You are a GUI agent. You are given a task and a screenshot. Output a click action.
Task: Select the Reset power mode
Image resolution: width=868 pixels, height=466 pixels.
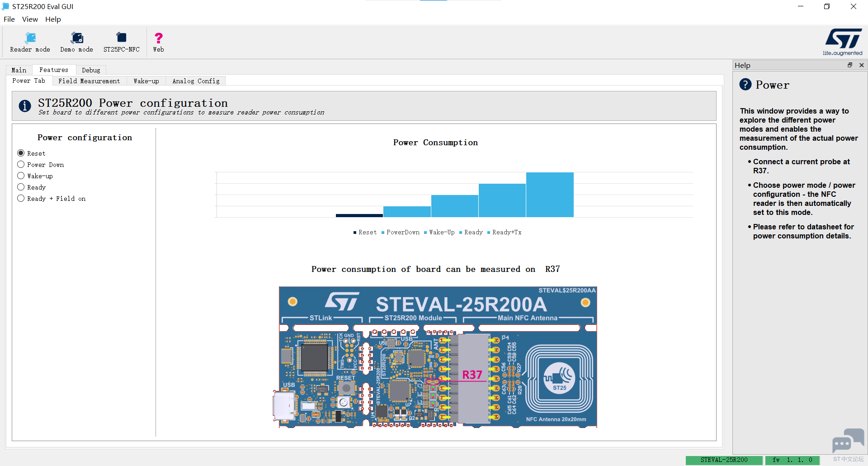pyautogui.click(x=32, y=153)
